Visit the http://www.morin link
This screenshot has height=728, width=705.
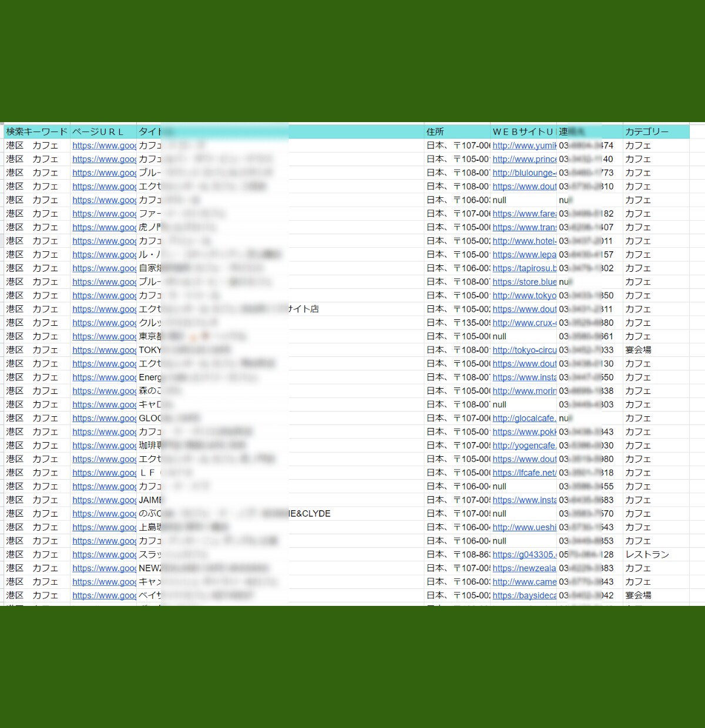(525, 391)
